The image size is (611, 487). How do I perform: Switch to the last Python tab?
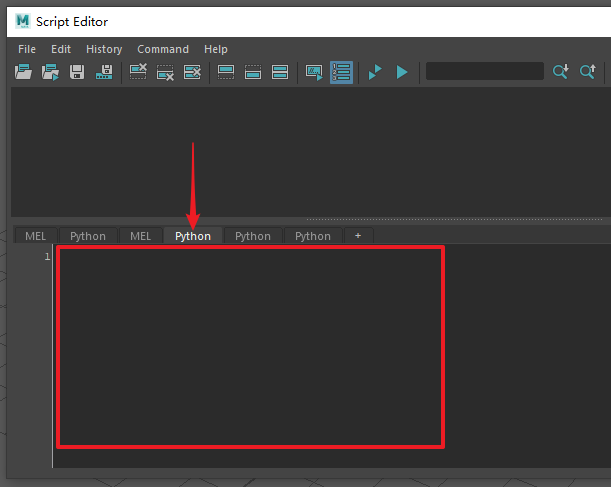point(313,236)
